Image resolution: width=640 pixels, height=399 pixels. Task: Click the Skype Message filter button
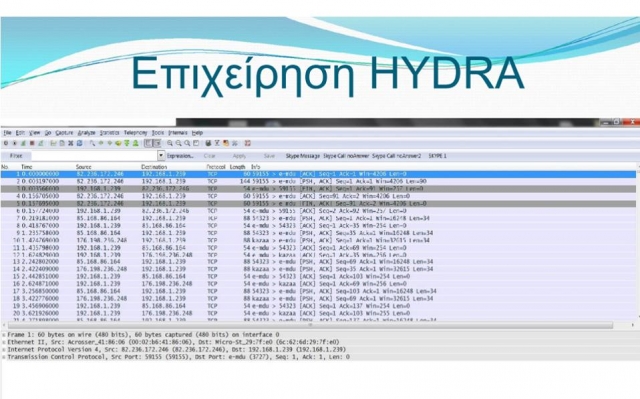click(x=303, y=156)
